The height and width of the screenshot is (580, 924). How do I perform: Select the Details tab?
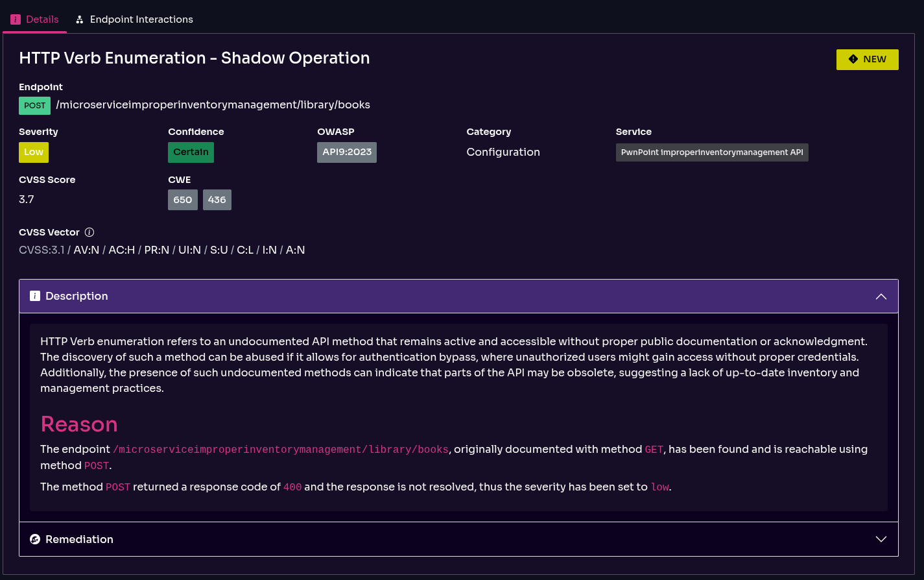tap(34, 19)
